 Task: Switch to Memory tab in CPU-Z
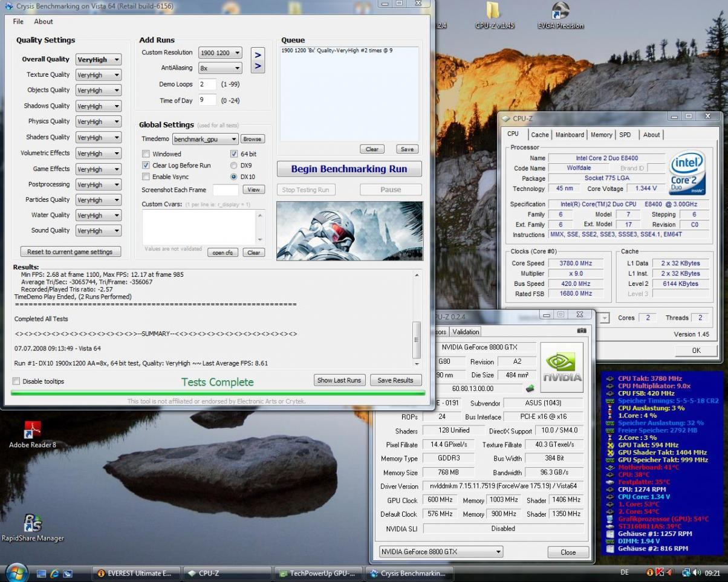coord(602,135)
